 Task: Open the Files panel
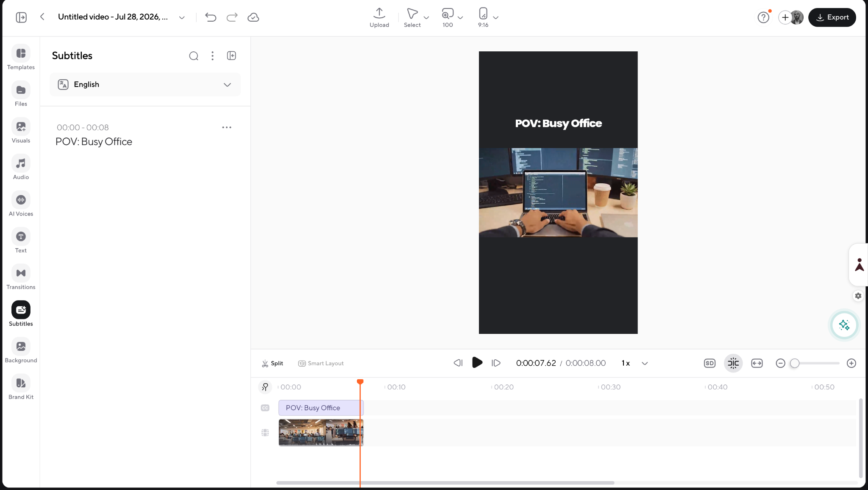[21, 94]
